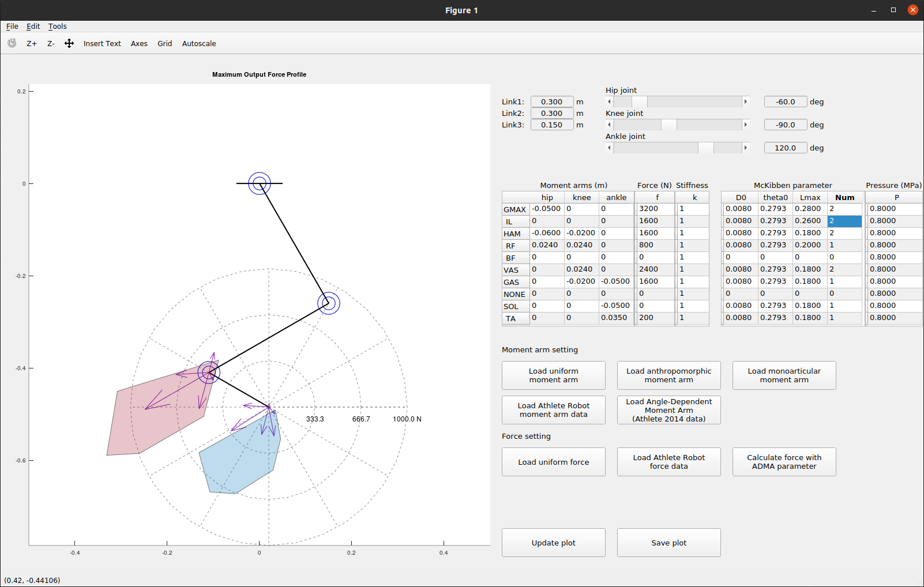Viewport: 924px width, 587px height.
Task: Click the Link1 length input field
Action: pyautogui.click(x=551, y=102)
